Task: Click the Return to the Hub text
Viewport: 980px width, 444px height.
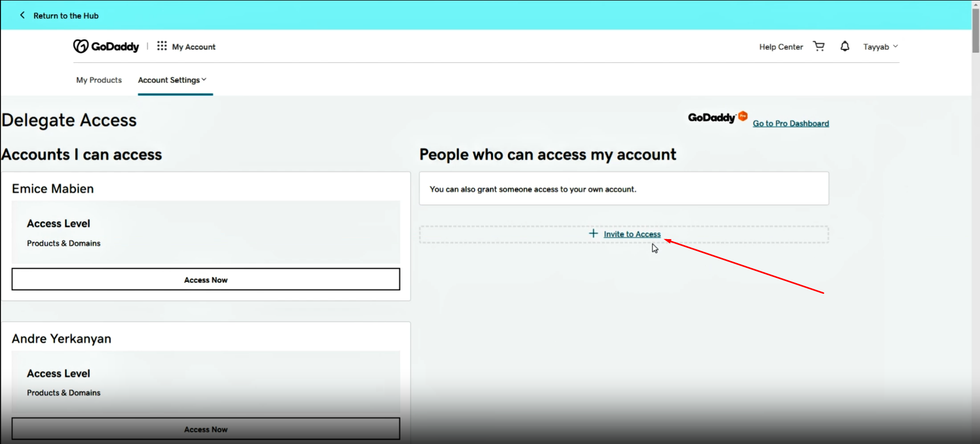Action: tap(66, 16)
